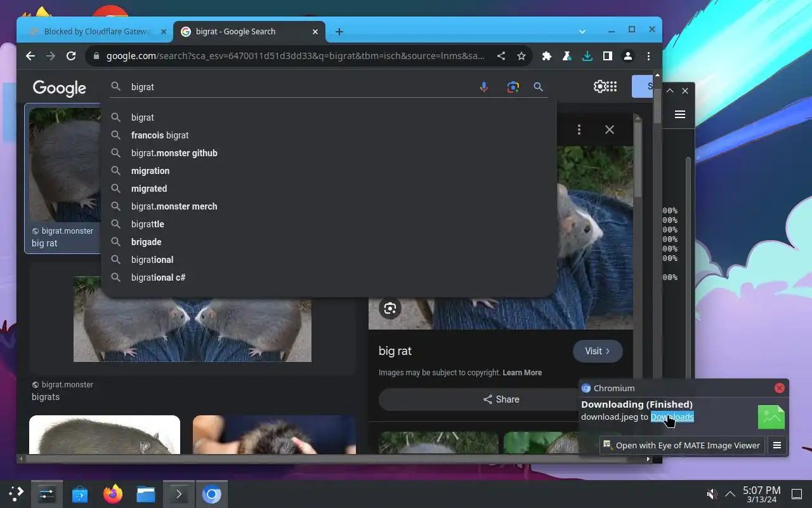Open the Google apps grid
Image resolution: width=812 pixels, height=508 pixels.
coord(612,86)
